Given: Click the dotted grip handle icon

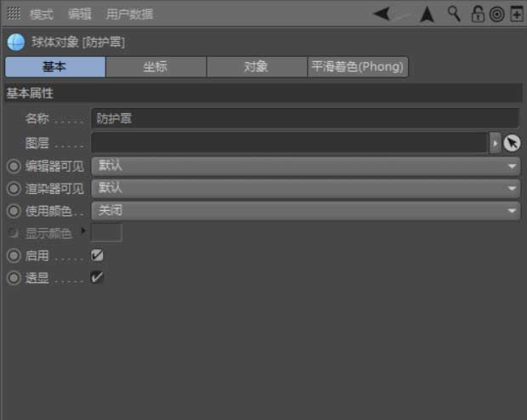Looking at the screenshot, I should tap(14, 14).
